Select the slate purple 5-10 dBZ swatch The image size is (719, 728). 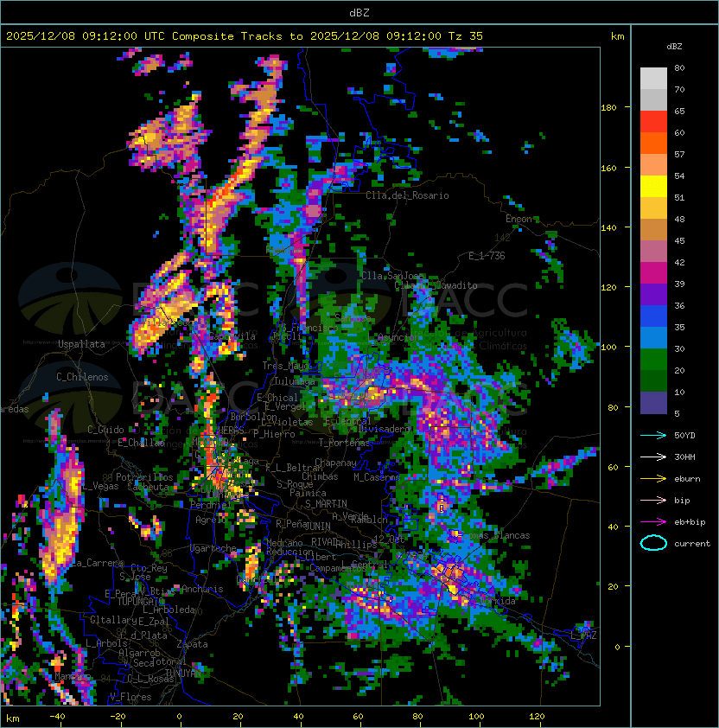pyautogui.click(x=653, y=403)
